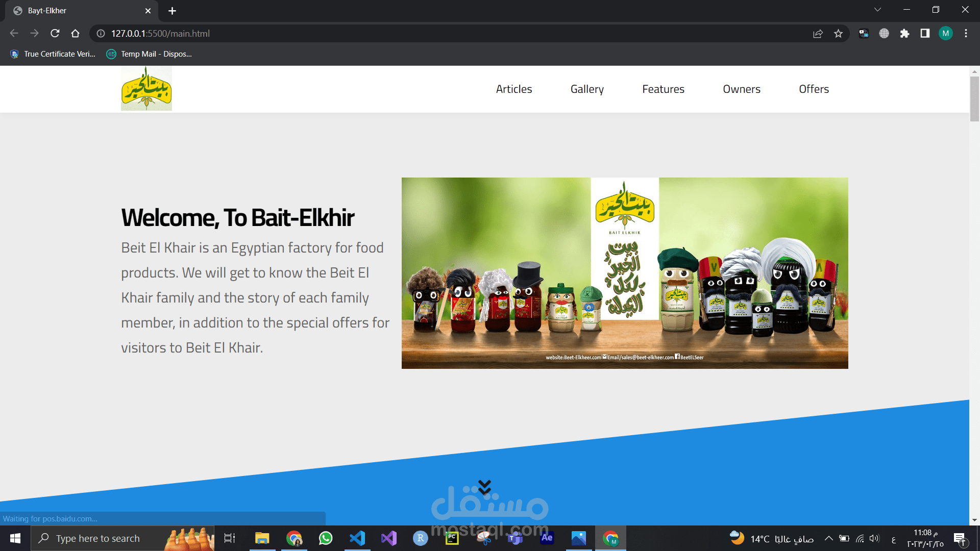Open RStudio from the taskbar
Screen dimensions: 980x551
[x=421, y=538]
